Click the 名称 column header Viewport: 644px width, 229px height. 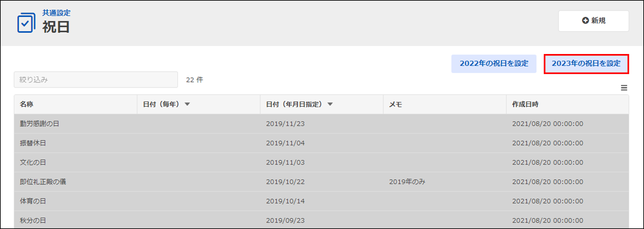pos(27,104)
